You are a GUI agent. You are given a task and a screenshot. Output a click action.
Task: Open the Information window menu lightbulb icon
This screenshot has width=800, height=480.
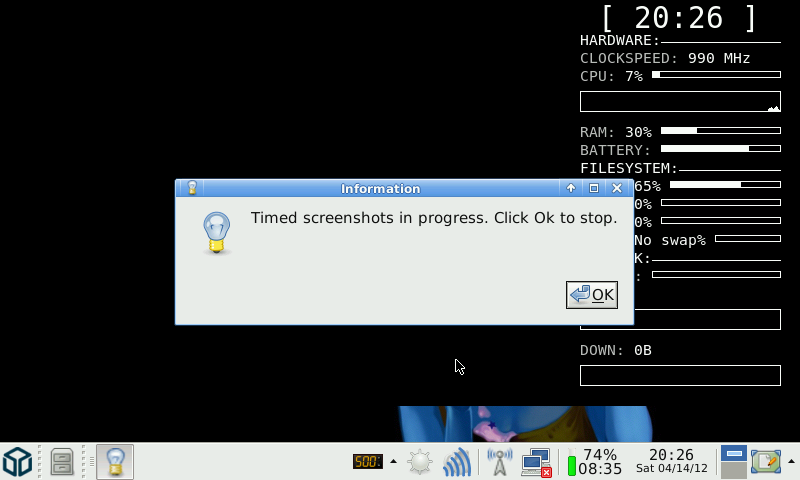(x=192, y=188)
